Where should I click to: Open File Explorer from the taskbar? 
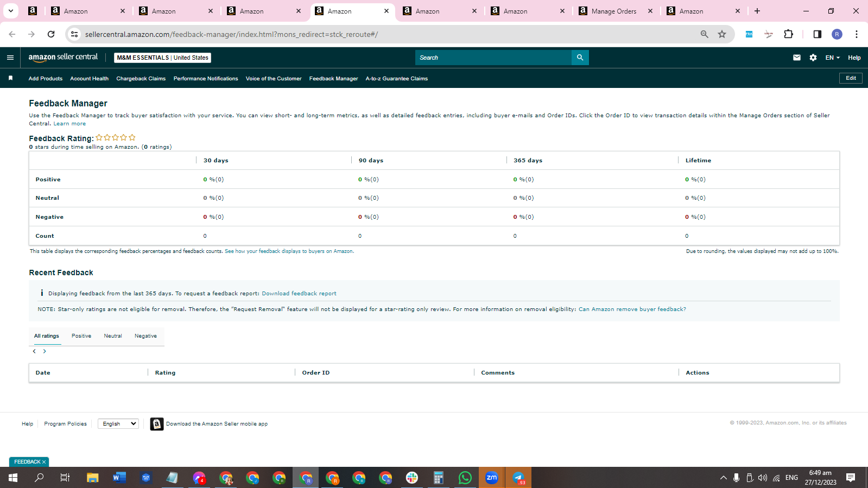pos(93,478)
